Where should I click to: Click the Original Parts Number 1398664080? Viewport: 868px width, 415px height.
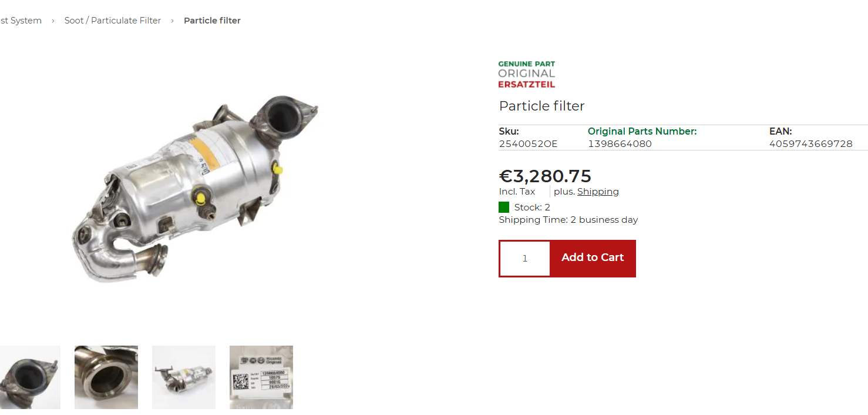click(x=620, y=144)
